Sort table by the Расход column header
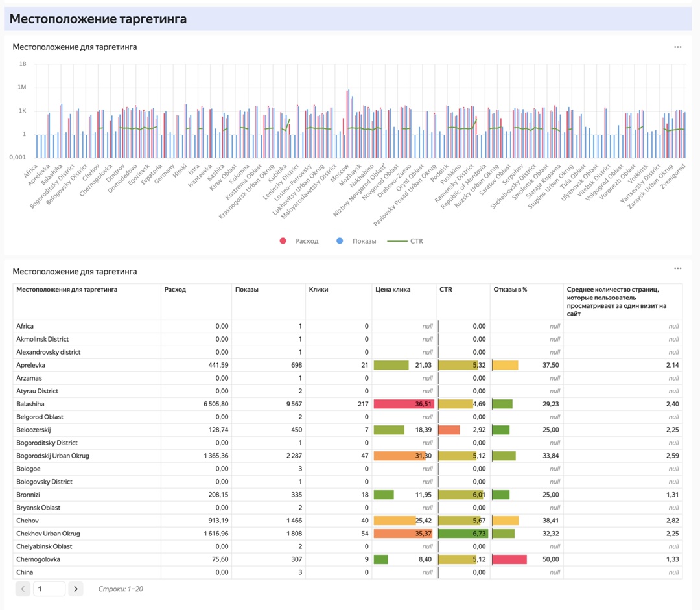700x610 pixels. 176,290
